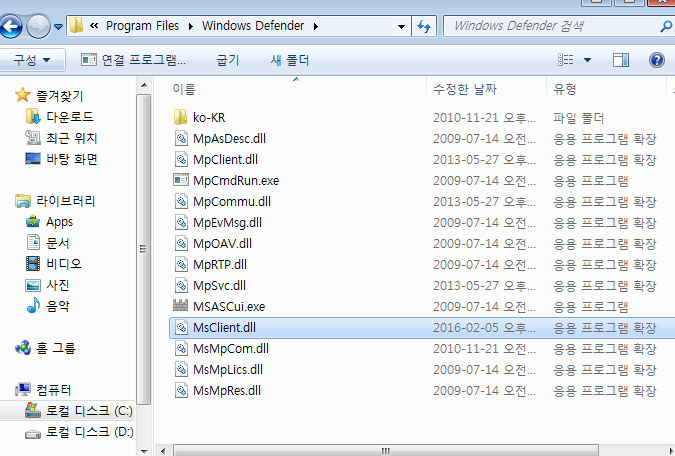675x456 pixels.
Task: Select MpOAV.dll file icon
Action: [181, 243]
